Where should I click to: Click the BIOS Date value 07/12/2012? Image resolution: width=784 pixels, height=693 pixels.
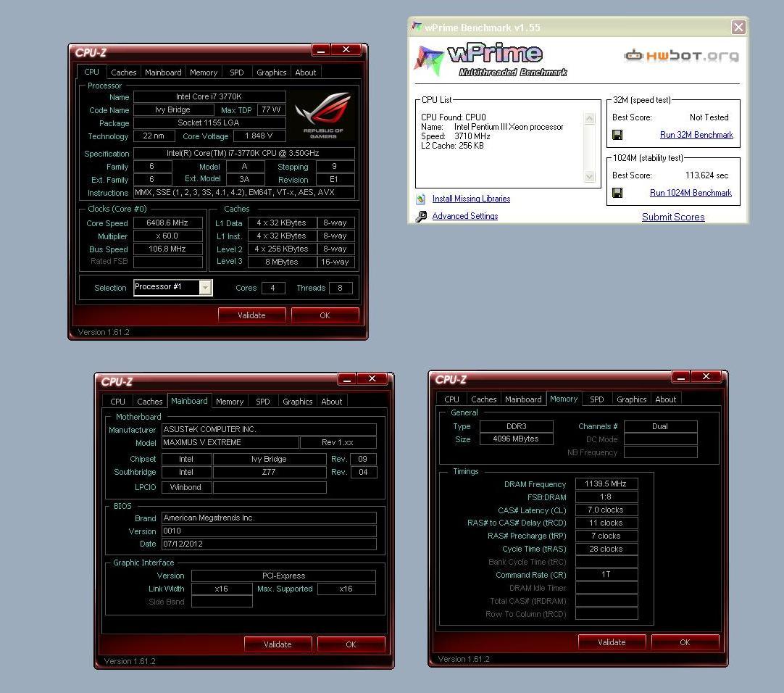(269, 544)
